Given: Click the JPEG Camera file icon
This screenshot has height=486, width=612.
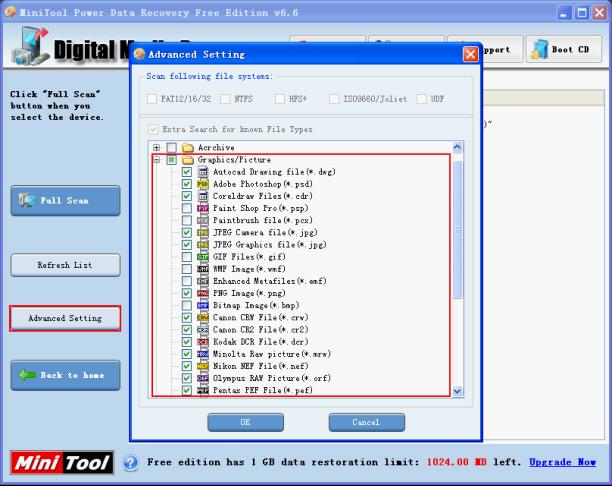Looking at the screenshot, I should pyautogui.click(x=203, y=233).
